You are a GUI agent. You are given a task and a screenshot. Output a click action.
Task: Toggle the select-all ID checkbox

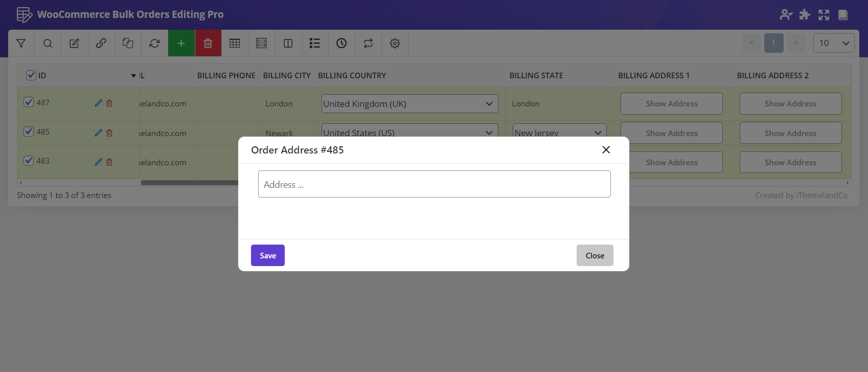pyautogui.click(x=31, y=75)
